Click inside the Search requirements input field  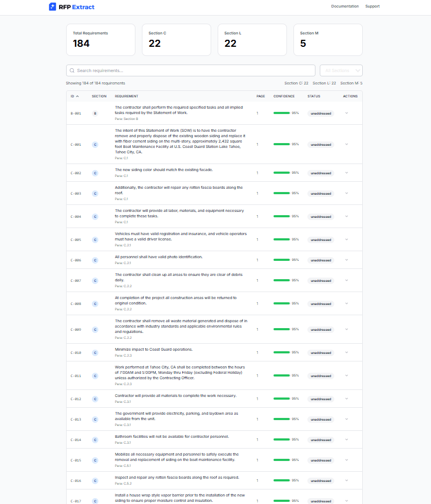(161, 70)
